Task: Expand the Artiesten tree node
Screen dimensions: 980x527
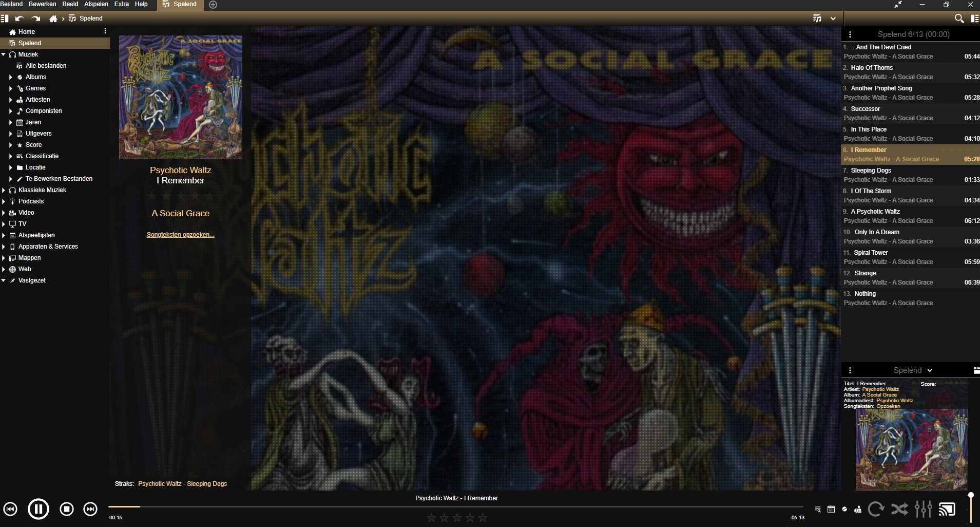Action: coord(10,100)
